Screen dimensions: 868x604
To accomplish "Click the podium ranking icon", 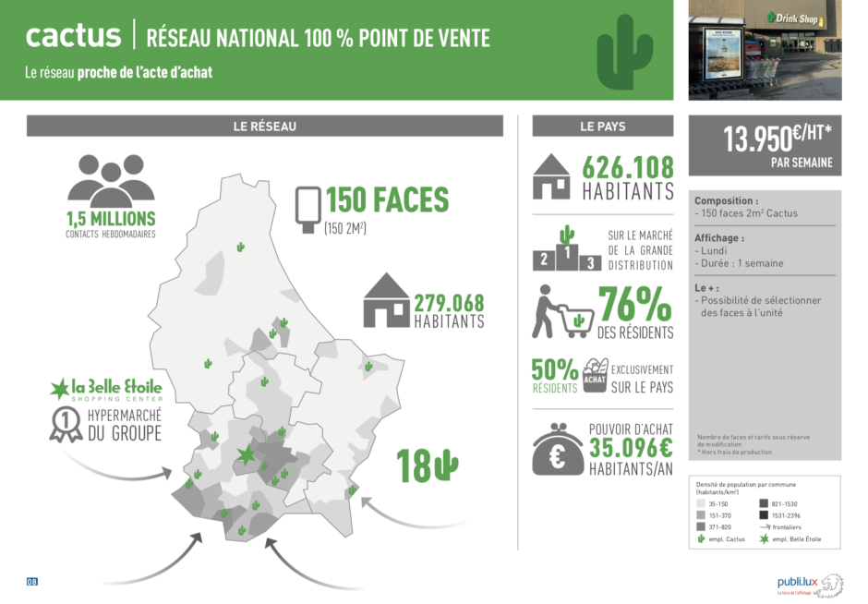I will pyautogui.click(x=567, y=248).
